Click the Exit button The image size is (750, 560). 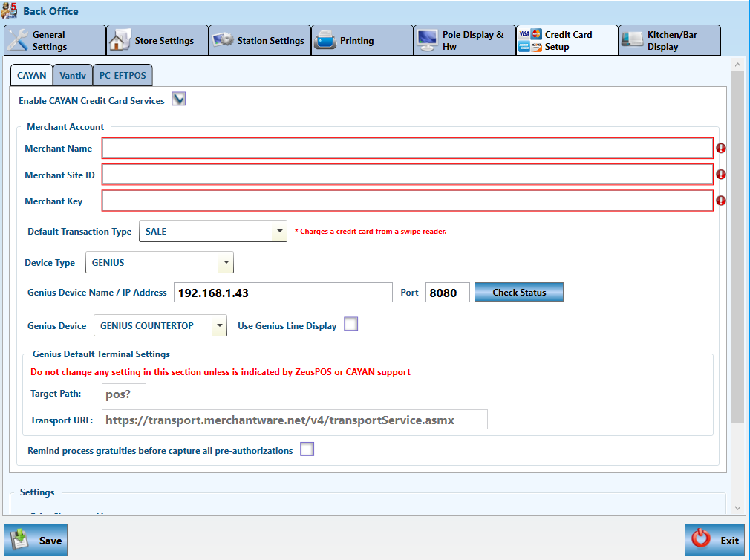tap(714, 540)
